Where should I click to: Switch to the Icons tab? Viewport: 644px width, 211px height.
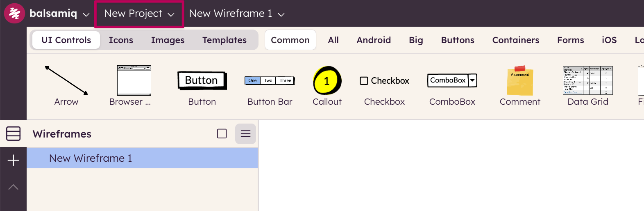(121, 40)
